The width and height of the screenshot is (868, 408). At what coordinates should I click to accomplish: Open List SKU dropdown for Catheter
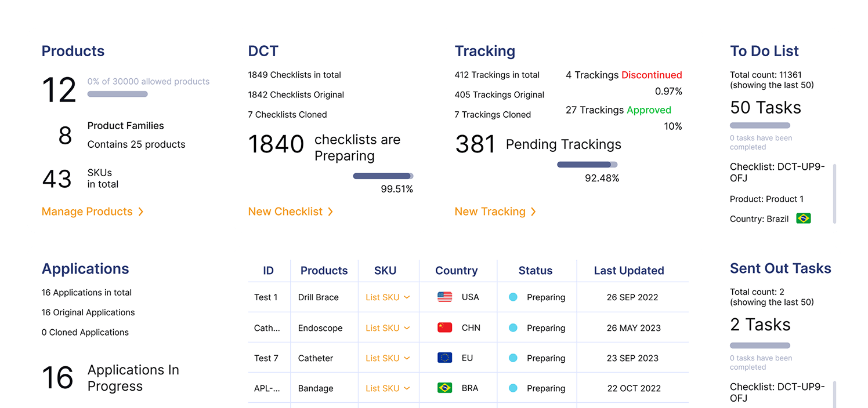pos(388,358)
